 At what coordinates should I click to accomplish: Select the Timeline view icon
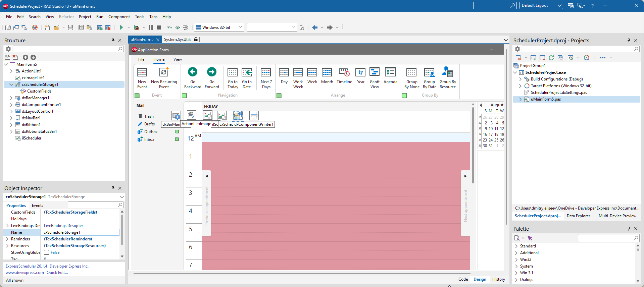click(x=344, y=72)
